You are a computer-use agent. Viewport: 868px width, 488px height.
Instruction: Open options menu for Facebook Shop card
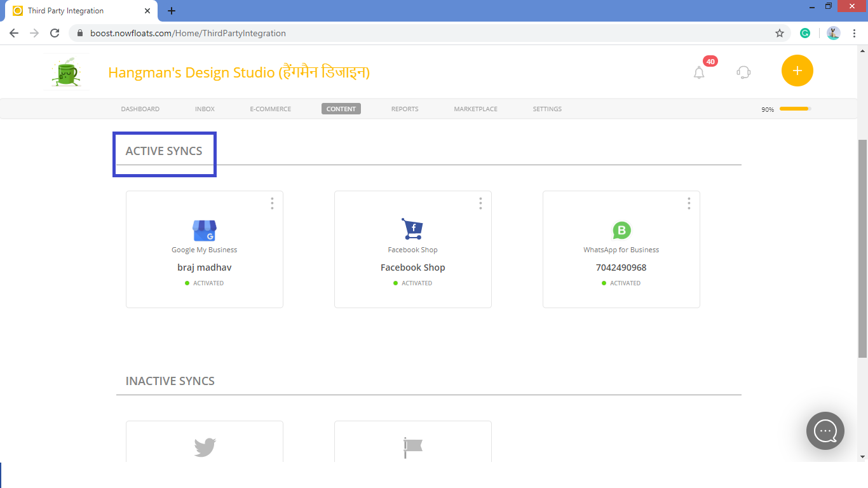(480, 203)
